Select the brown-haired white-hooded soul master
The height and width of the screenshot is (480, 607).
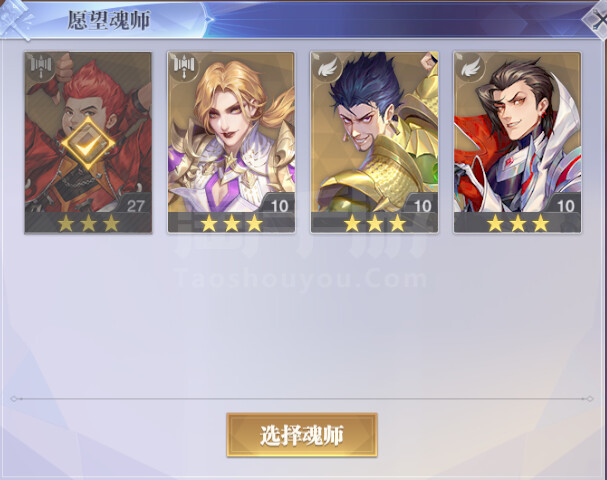click(x=517, y=142)
